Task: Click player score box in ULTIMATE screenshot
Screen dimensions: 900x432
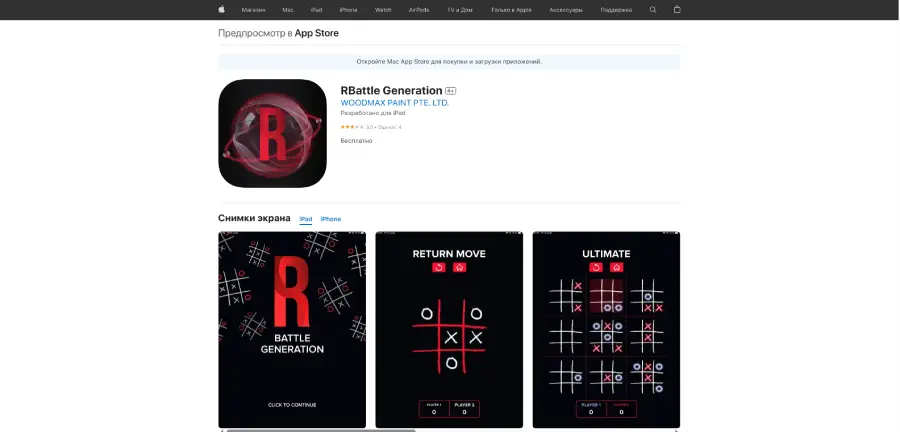Action: point(607,408)
